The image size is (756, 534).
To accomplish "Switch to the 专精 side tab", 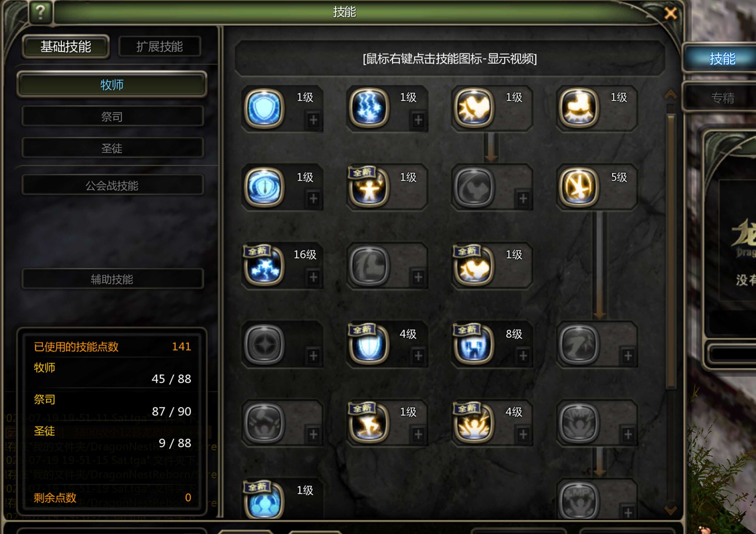I will click(x=722, y=97).
